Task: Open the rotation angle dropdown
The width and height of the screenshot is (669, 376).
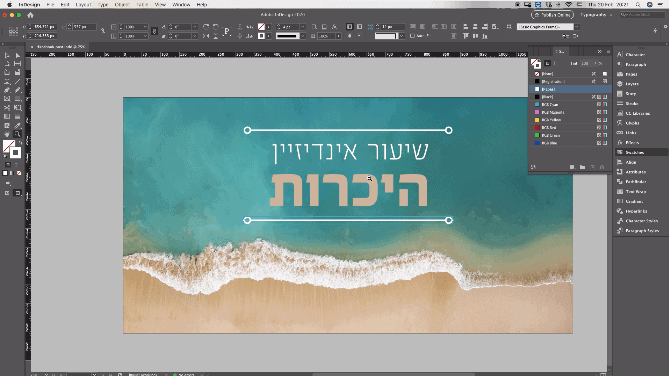Action: pos(195,27)
